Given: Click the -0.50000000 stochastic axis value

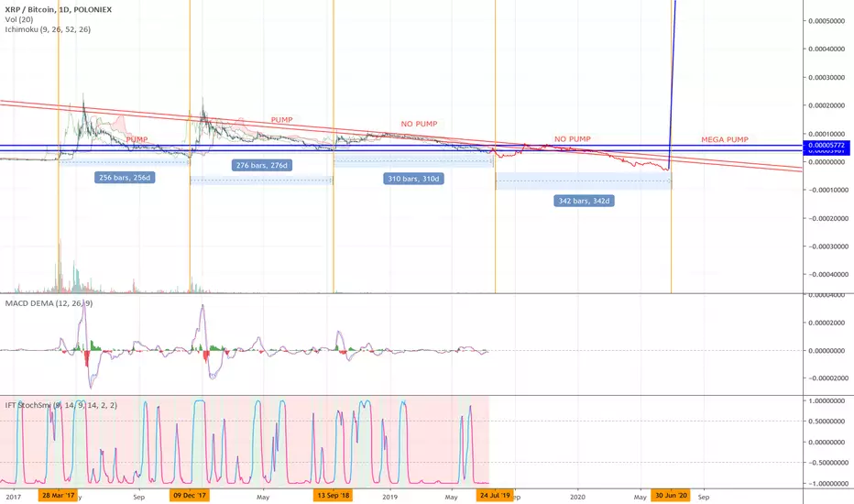Looking at the screenshot, I should click(827, 463).
